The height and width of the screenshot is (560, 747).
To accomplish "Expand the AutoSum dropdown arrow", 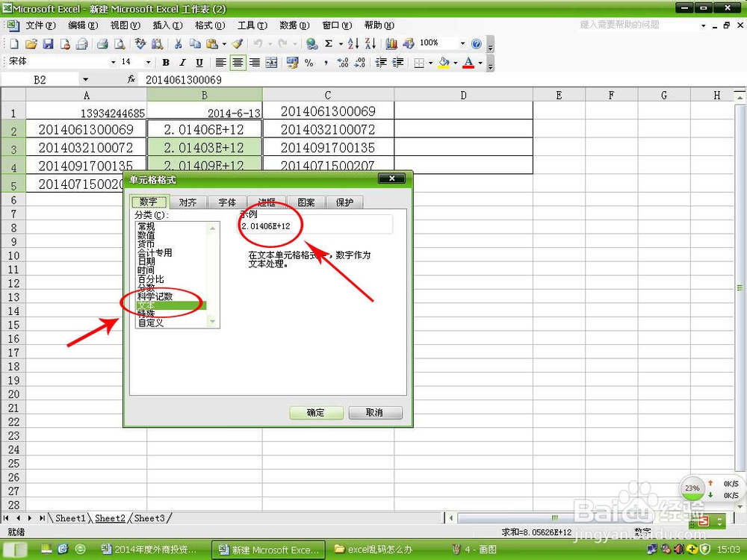I will pos(341,44).
